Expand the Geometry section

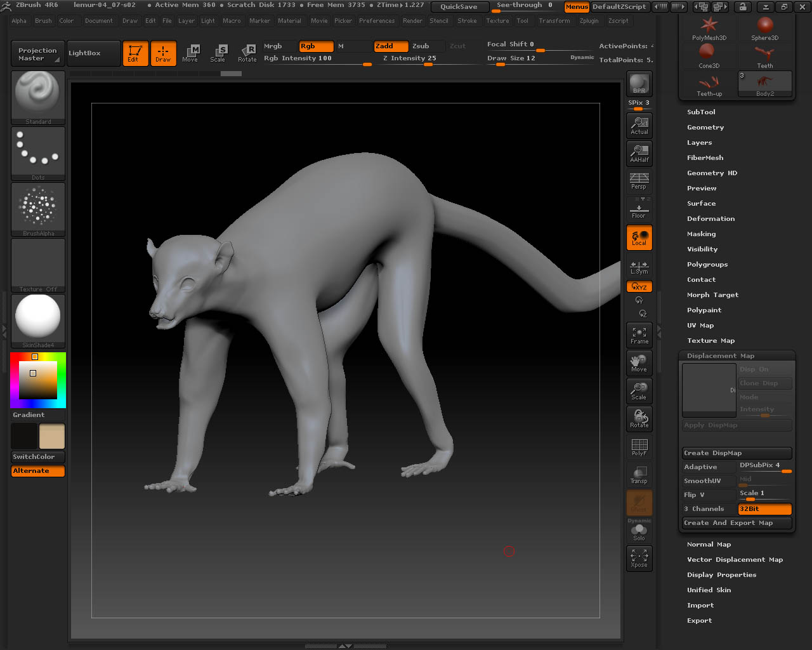click(x=705, y=128)
